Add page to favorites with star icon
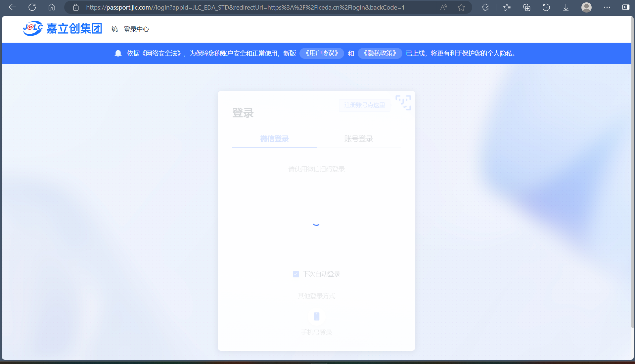Viewport: 635px width, 364px height. pyautogui.click(x=461, y=7)
